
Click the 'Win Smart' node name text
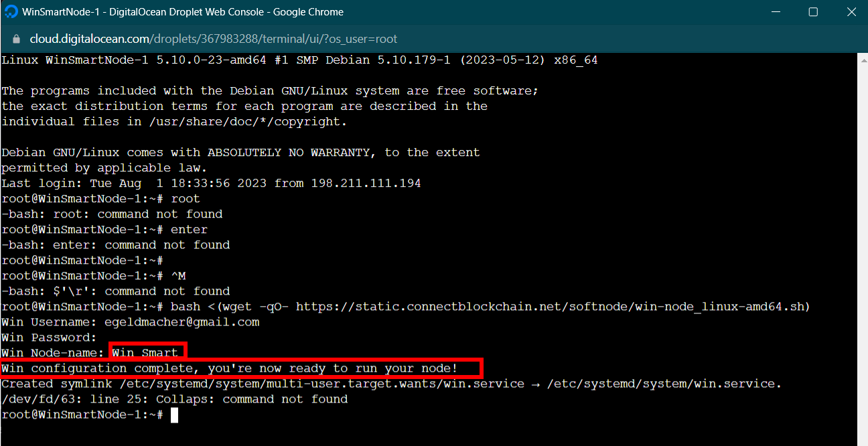145,353
